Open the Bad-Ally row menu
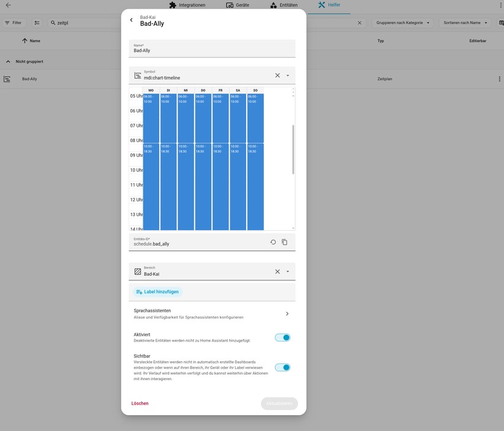Screen dimensions: 504x431 tap(499, 79)
